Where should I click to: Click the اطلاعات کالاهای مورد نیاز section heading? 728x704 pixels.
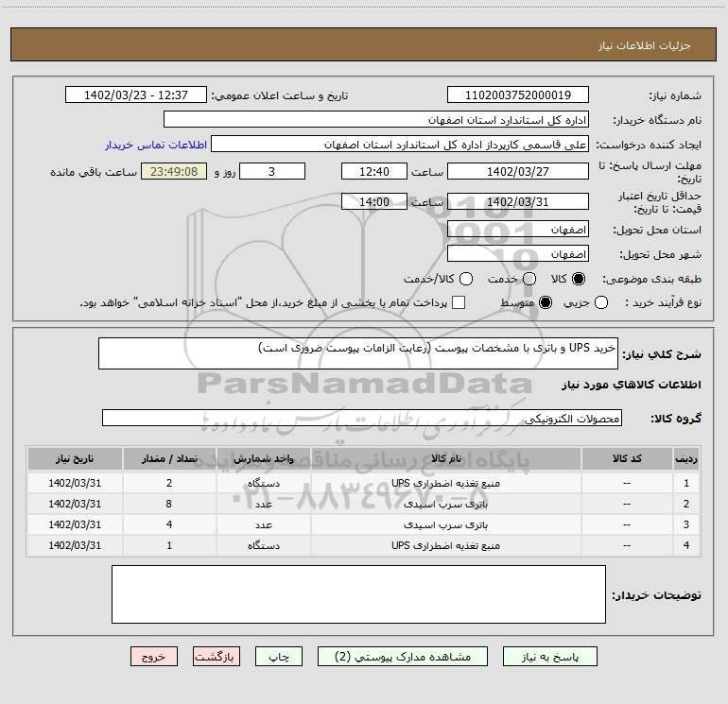(632, 385)
